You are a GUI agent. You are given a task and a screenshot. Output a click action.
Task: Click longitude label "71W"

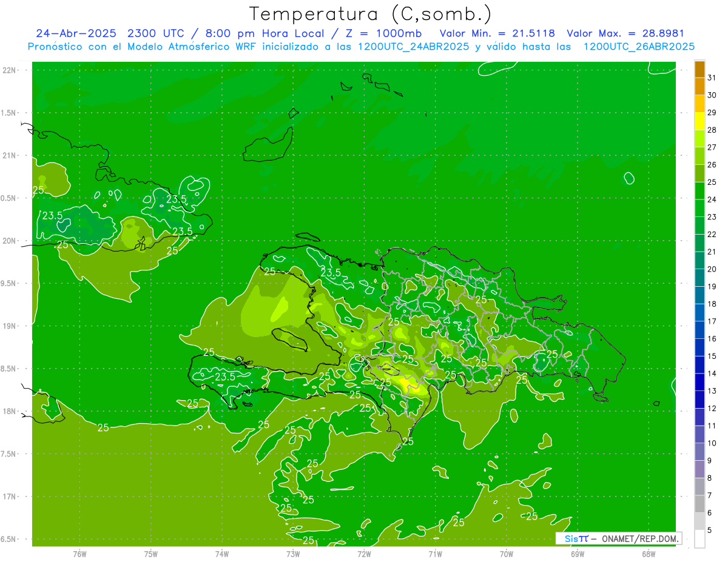(435, 554)
